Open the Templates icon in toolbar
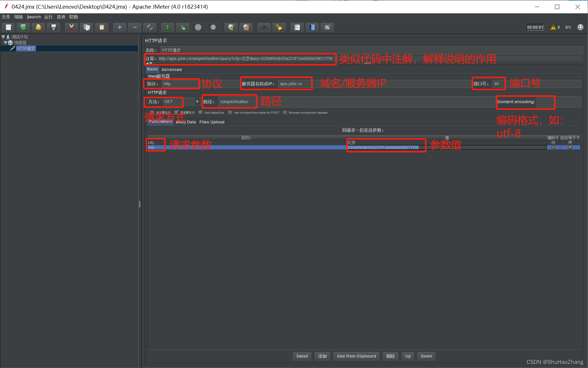Screen dimensions: 588x368 click(23, 27)
